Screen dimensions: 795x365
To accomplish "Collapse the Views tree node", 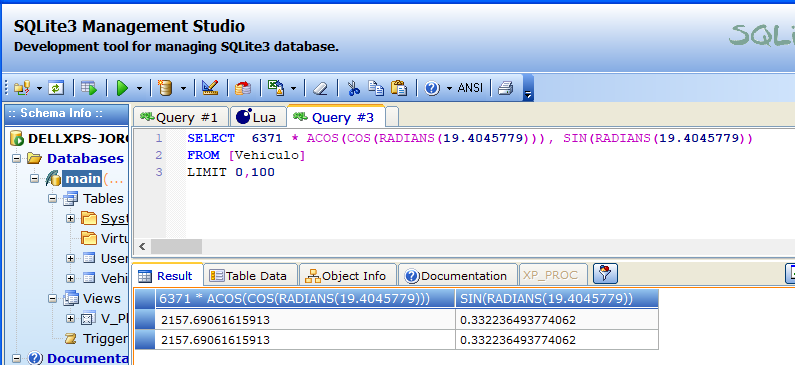I will pos(53,299).
